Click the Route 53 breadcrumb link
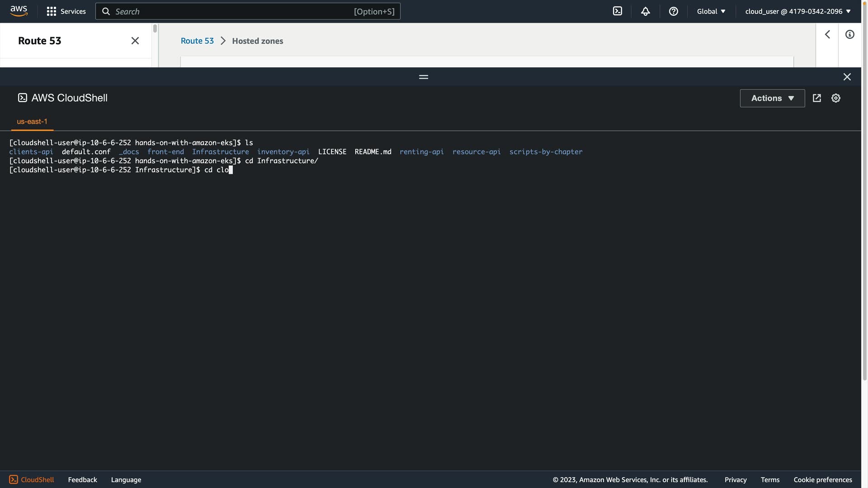Screen dimensions: 868x488 click(197, 41)
